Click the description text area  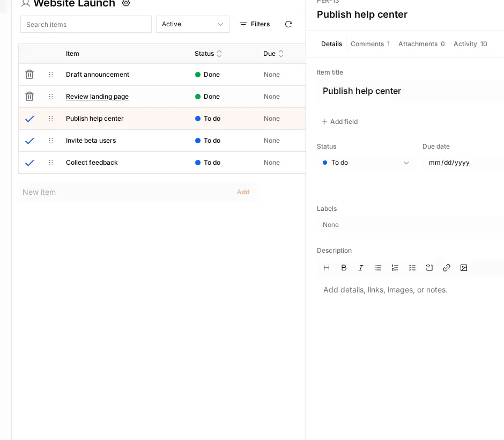[x=410, y=290]
